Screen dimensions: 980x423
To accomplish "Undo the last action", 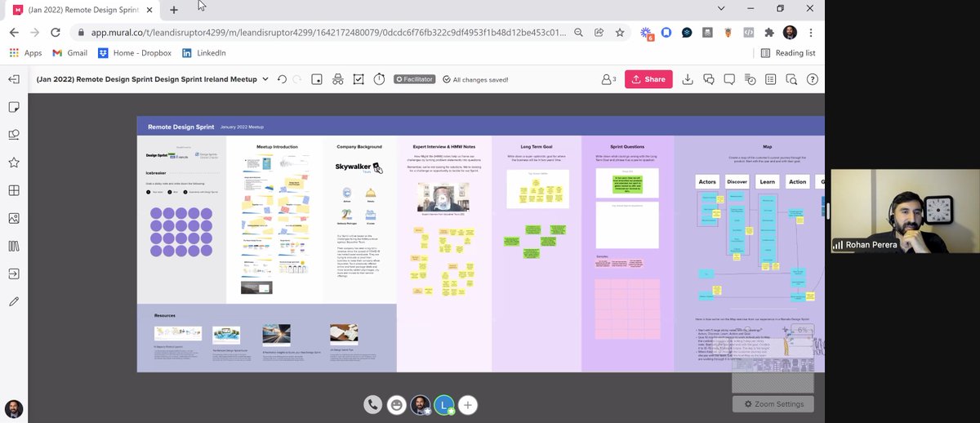I will pos(282,79).
